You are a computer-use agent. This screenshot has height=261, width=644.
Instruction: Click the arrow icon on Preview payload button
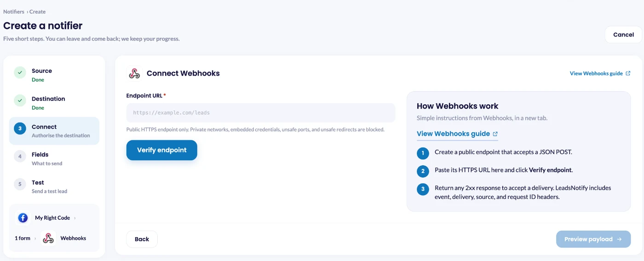619,239
